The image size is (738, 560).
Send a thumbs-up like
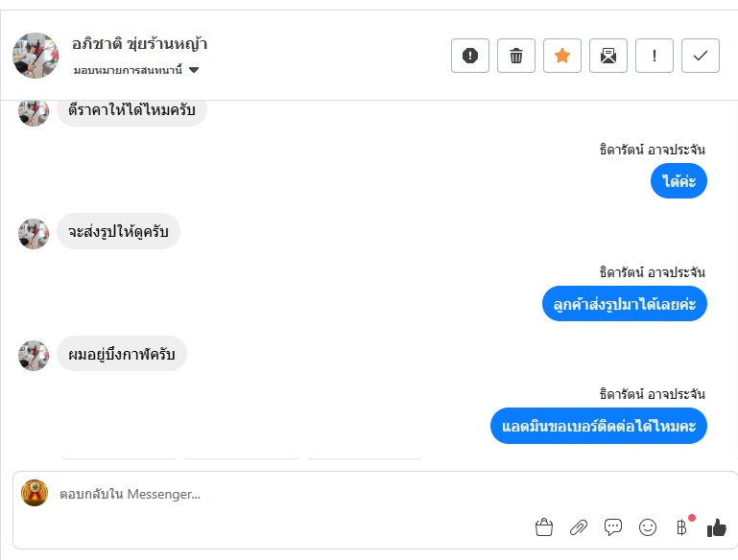tap(716, 526)
